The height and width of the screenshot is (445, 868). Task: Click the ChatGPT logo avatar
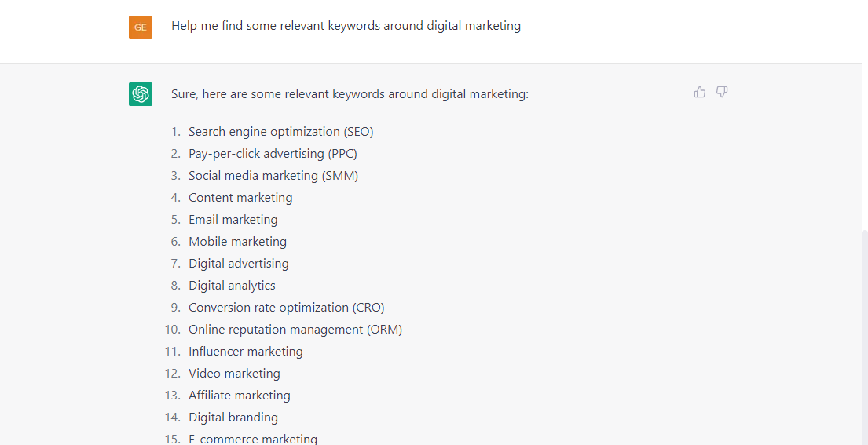click(141, 94)
